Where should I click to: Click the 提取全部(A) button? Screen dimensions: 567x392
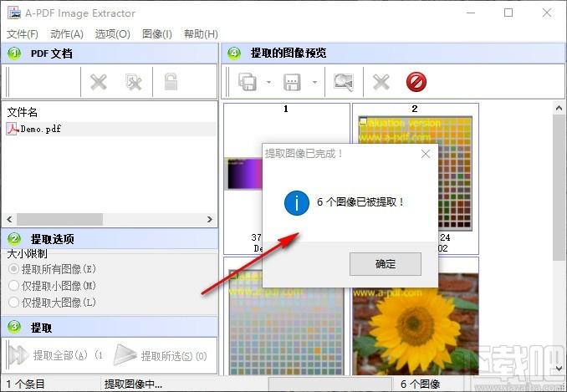[56, 355]
